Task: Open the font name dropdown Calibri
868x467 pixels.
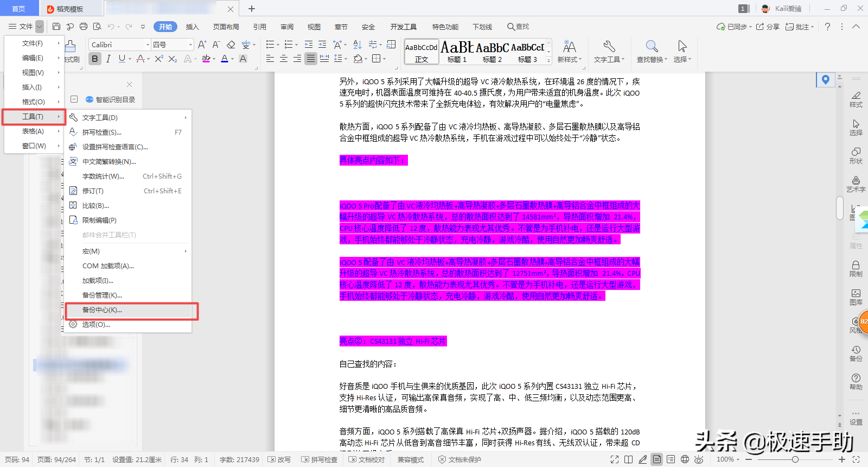Action: point(147,45)
